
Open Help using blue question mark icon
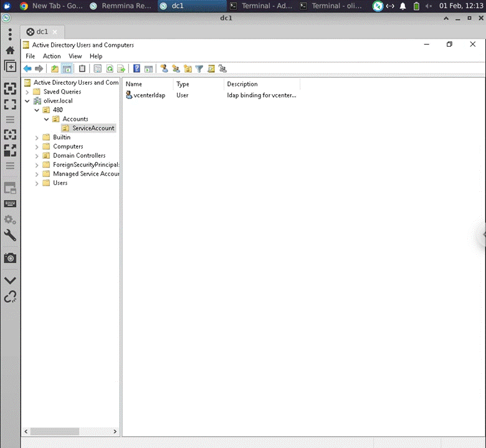(x=136, y=69)
